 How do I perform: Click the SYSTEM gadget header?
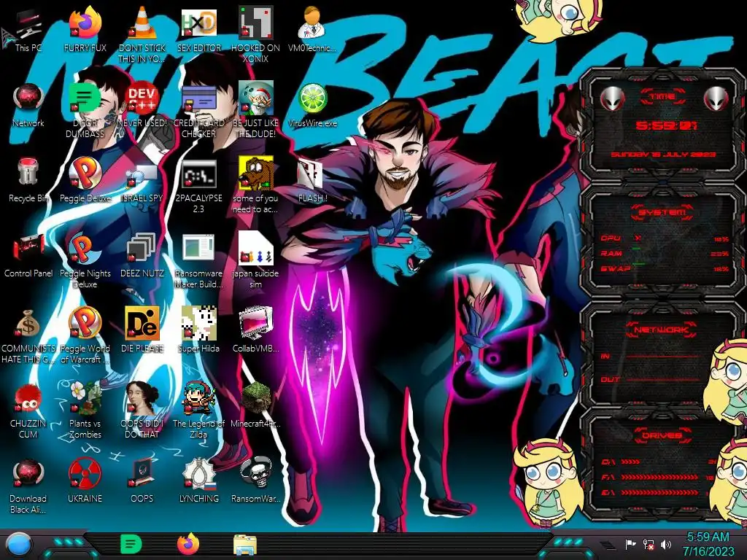point(662,212)
